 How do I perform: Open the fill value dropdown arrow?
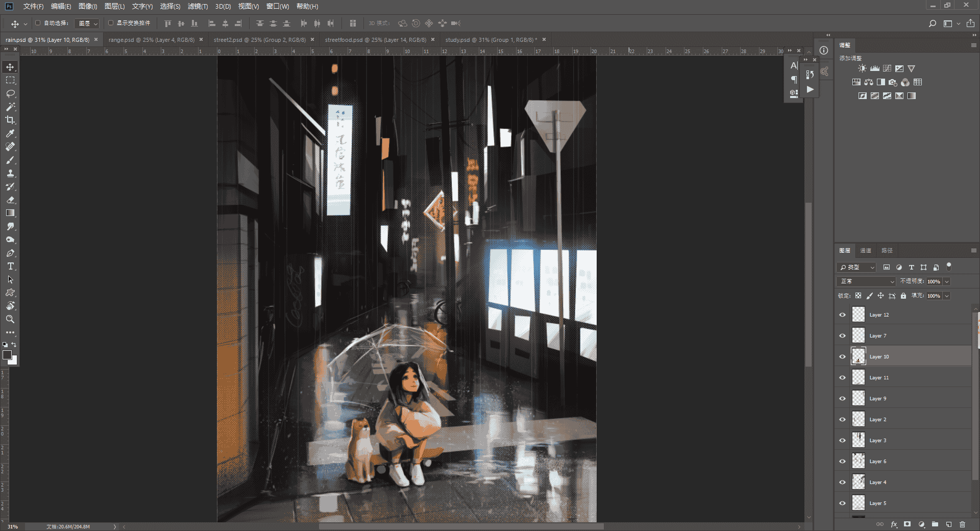(x=947, y=296)
